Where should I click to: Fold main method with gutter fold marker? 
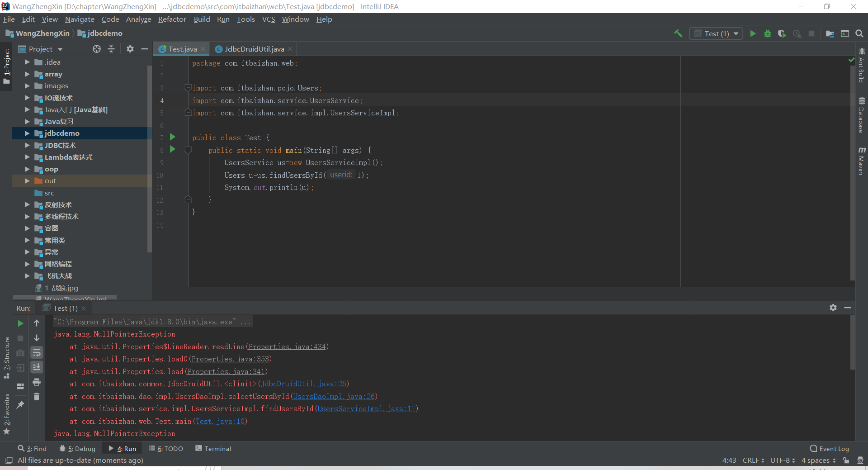click(188, 150)
